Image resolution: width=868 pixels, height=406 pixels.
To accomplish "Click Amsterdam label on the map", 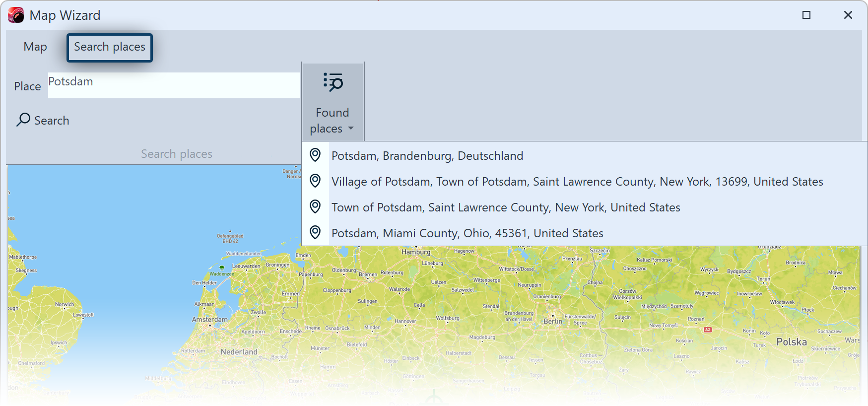I will click(x=210, y=319).
